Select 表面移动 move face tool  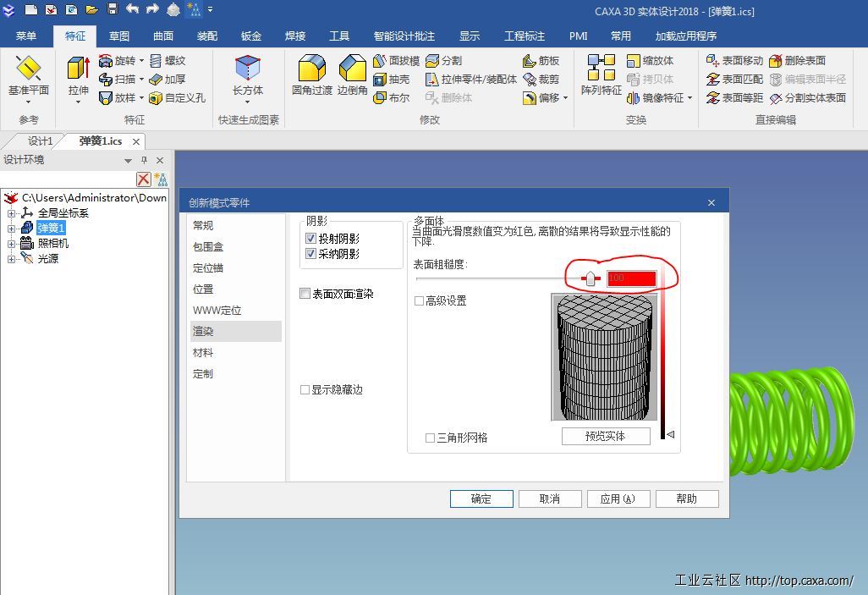[x=734, y=60]
